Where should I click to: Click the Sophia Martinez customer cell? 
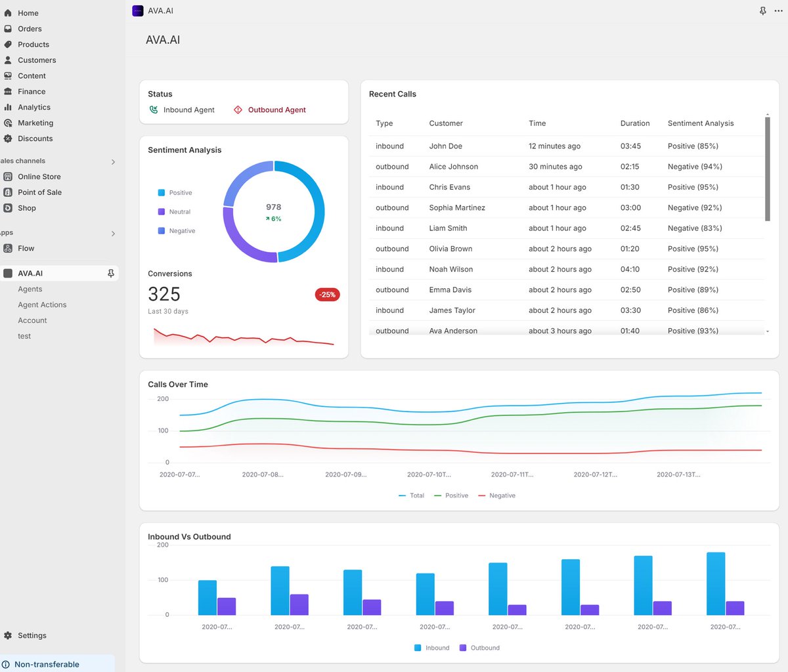457,208
